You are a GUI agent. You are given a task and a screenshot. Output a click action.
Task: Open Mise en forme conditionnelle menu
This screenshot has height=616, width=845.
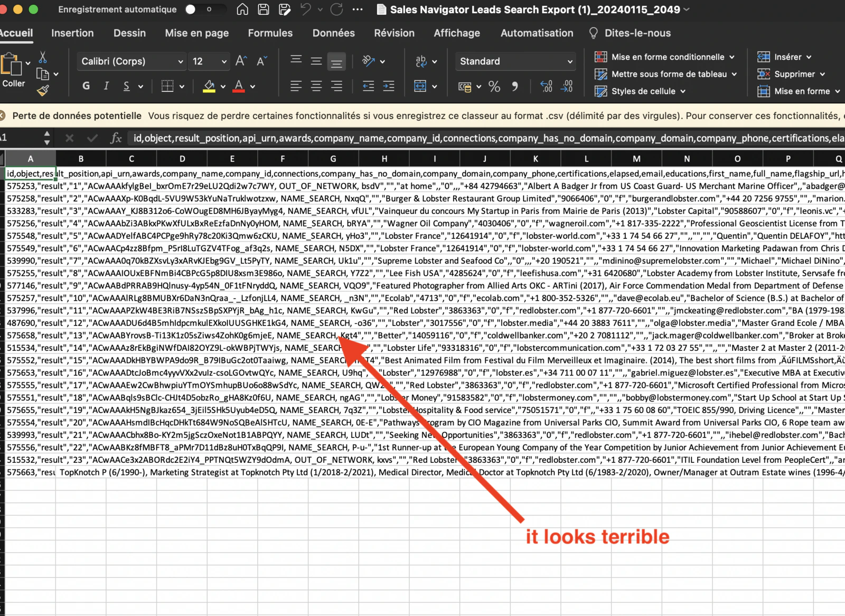point(665,57)
